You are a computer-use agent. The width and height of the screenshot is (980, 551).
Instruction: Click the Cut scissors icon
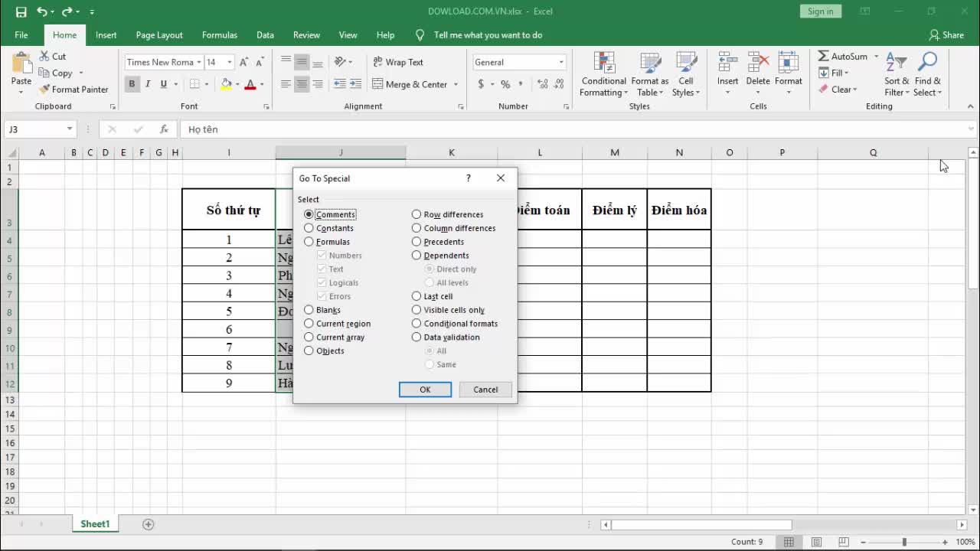click(44, 57)
